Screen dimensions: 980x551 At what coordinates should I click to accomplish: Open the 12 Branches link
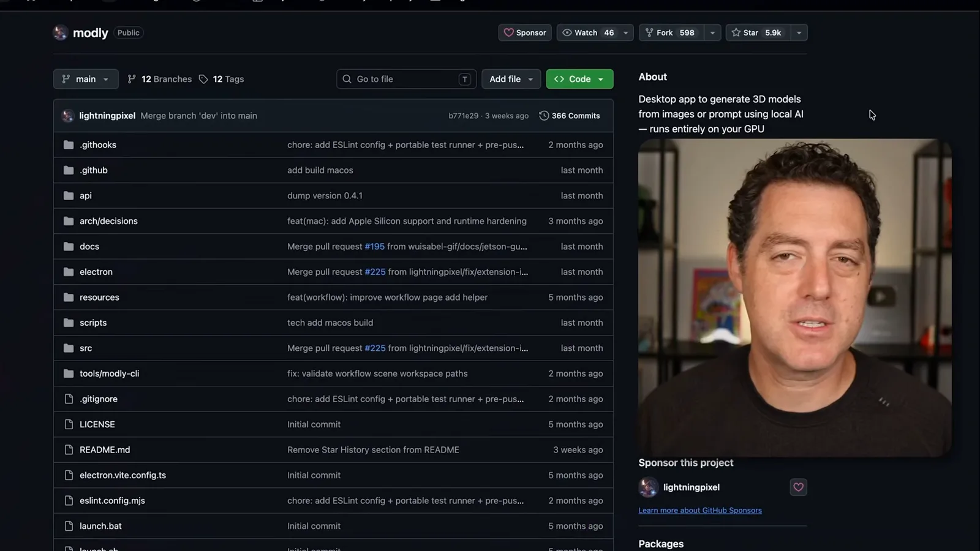(x=159, y=79)
